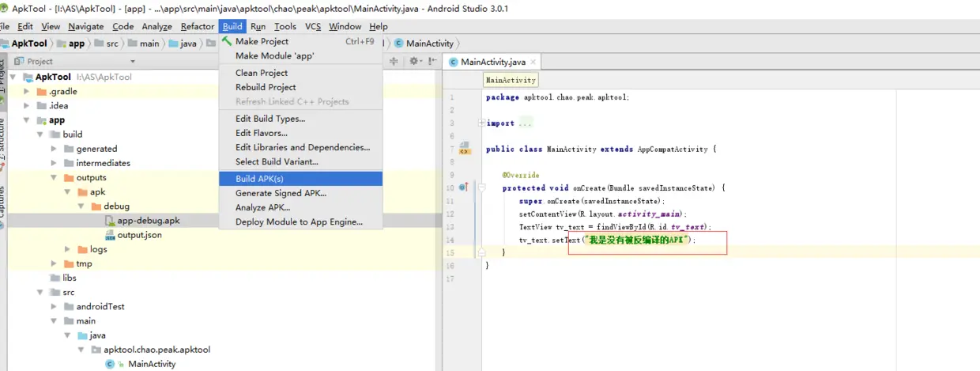
Task: Open the Structure side tool window tab
Action: 3,143
